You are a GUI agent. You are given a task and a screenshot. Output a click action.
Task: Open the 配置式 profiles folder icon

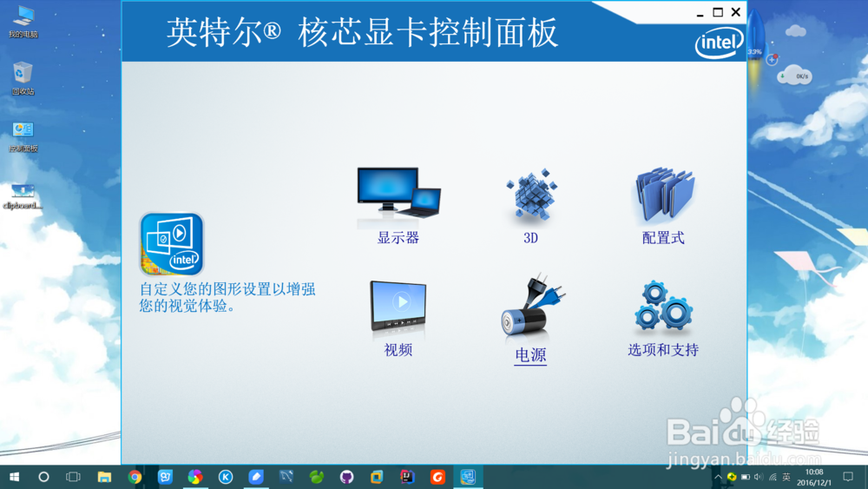click(x=664, y=195)
